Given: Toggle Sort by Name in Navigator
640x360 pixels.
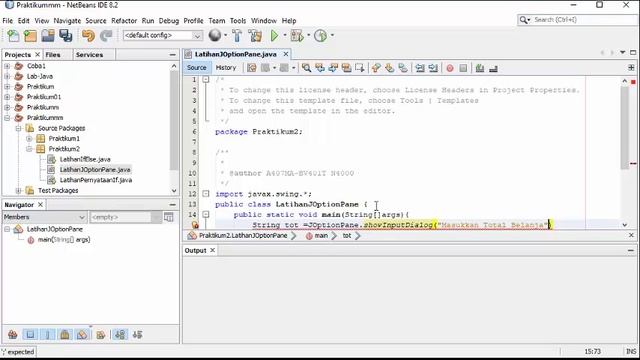Looking at the screenshot, I should 120,335.
